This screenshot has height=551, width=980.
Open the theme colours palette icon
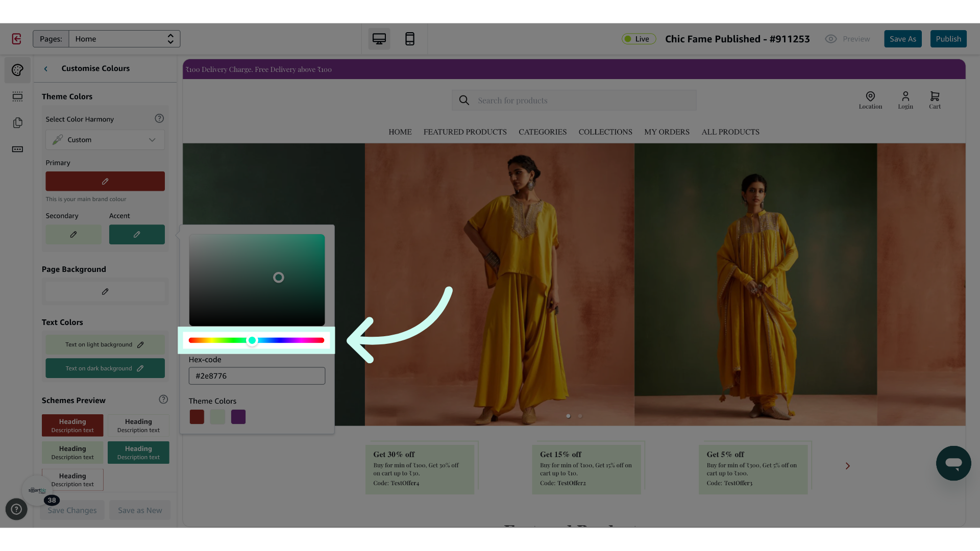(17, 70)
